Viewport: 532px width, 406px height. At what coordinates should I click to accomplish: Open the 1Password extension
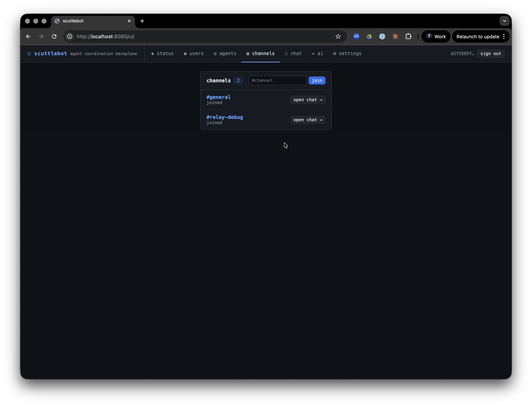(382, 36)
